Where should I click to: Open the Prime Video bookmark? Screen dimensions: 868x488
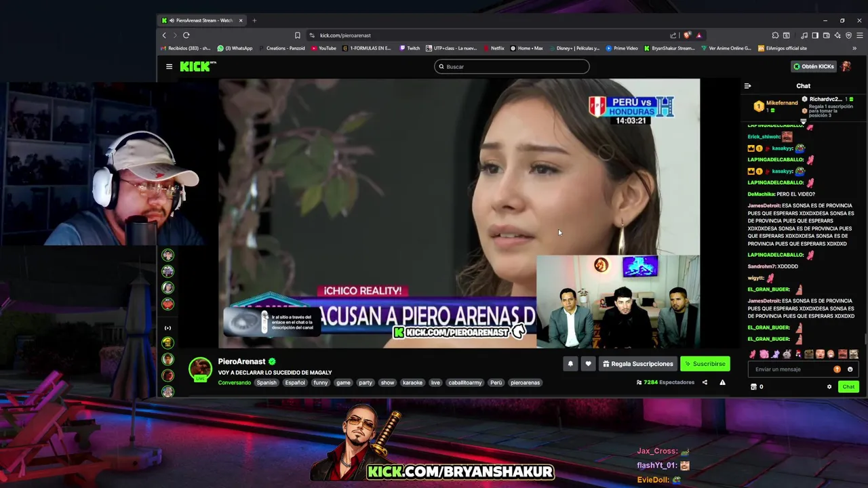click(x=622, y=48)
